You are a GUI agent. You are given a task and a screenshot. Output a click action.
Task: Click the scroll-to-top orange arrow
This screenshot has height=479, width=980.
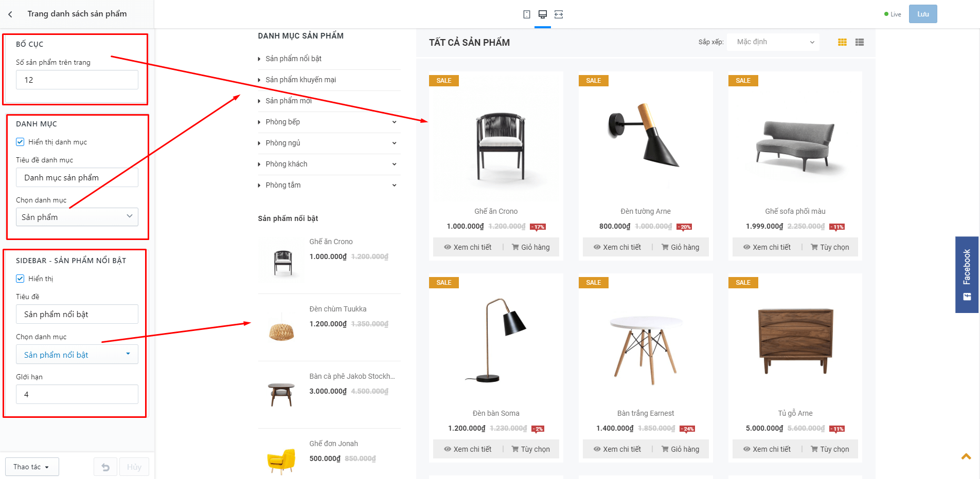[x=966, y=456]
